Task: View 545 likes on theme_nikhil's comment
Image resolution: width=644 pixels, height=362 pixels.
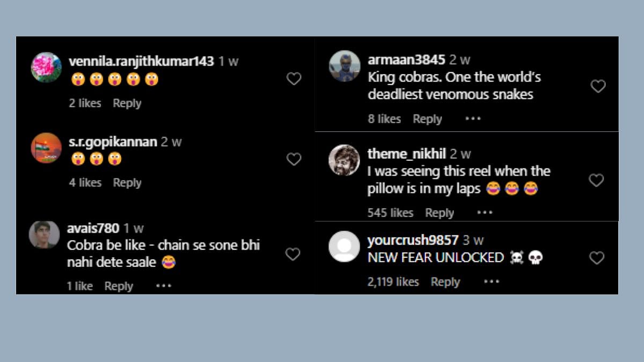Action: [390, 213]
